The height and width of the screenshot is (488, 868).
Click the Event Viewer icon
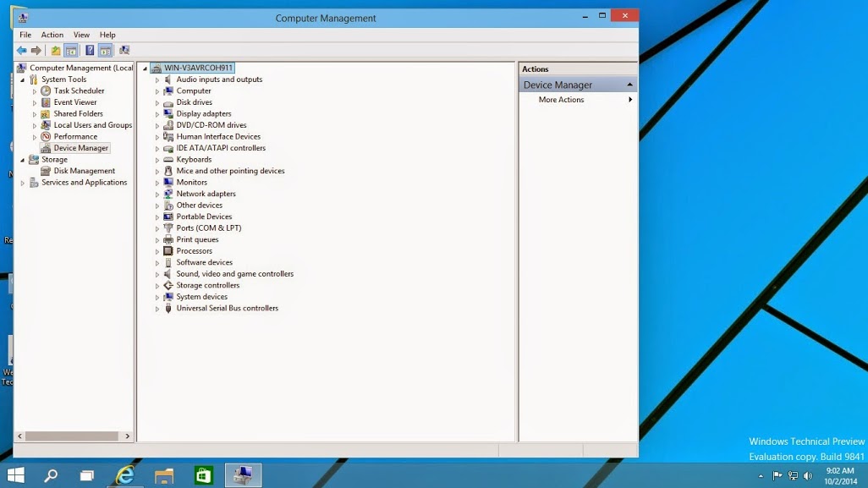coord(46,102)
